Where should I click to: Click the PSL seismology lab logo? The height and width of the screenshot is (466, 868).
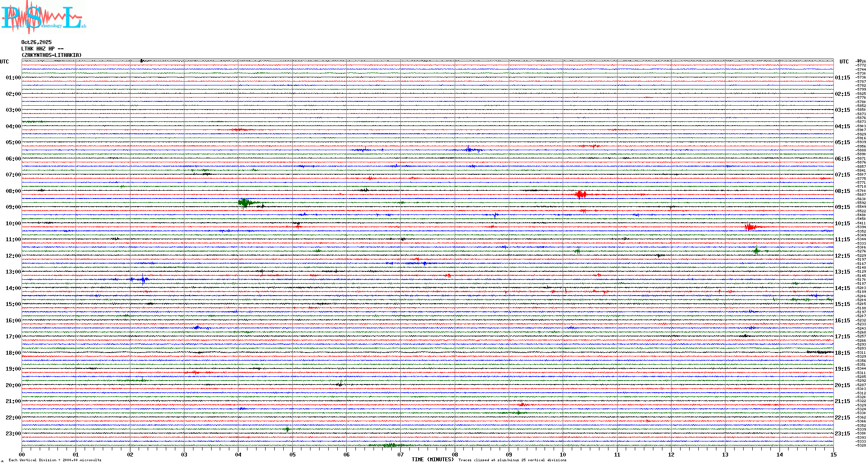click(42, 17)
